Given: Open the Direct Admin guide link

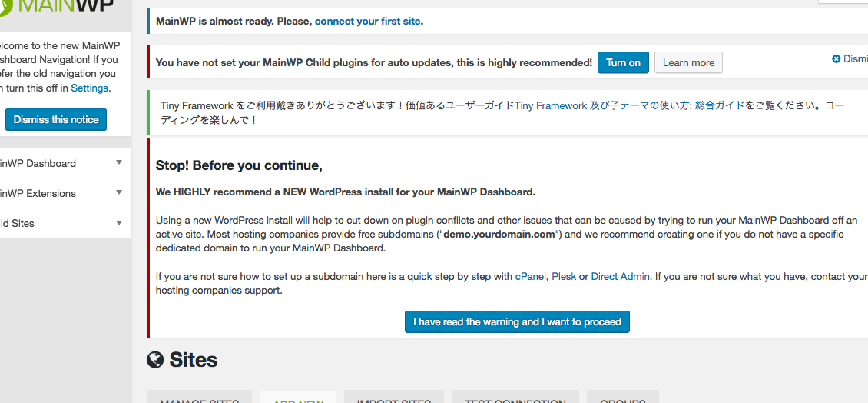Looking at the screenshot, I should point(621,276).
